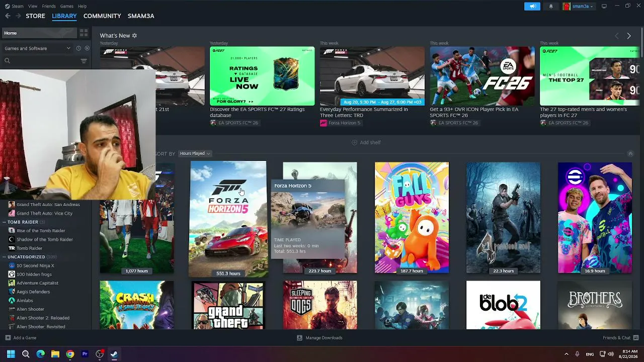Open the Everyday Performance TRD news tile

point(372,76)
